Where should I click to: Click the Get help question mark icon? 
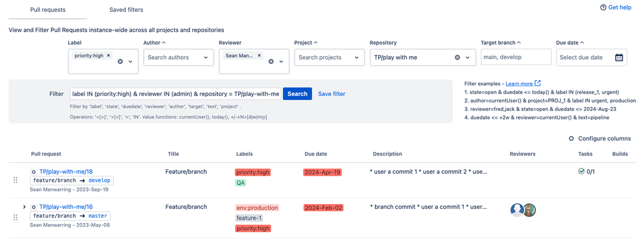click(603, 8)
